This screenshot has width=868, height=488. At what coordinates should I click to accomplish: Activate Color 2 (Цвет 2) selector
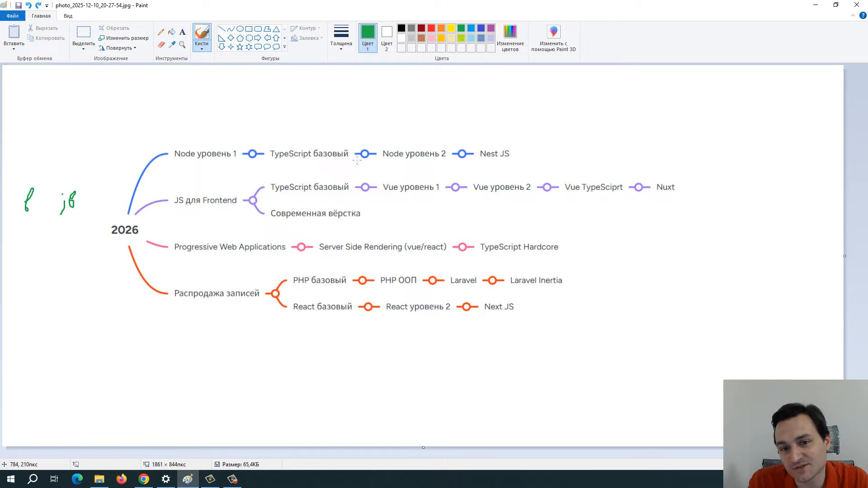[x=387, y=38]
